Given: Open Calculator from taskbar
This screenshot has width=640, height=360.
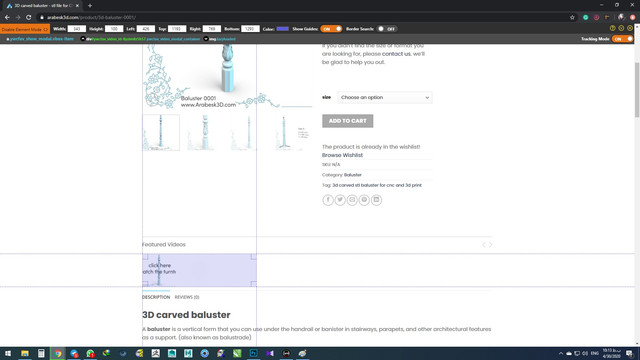Looking at the screenshot, I should point(41,353).
